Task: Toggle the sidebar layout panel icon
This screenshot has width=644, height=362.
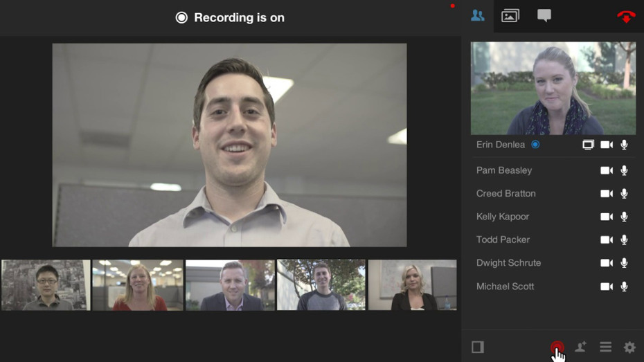Action: click(478, 347)
